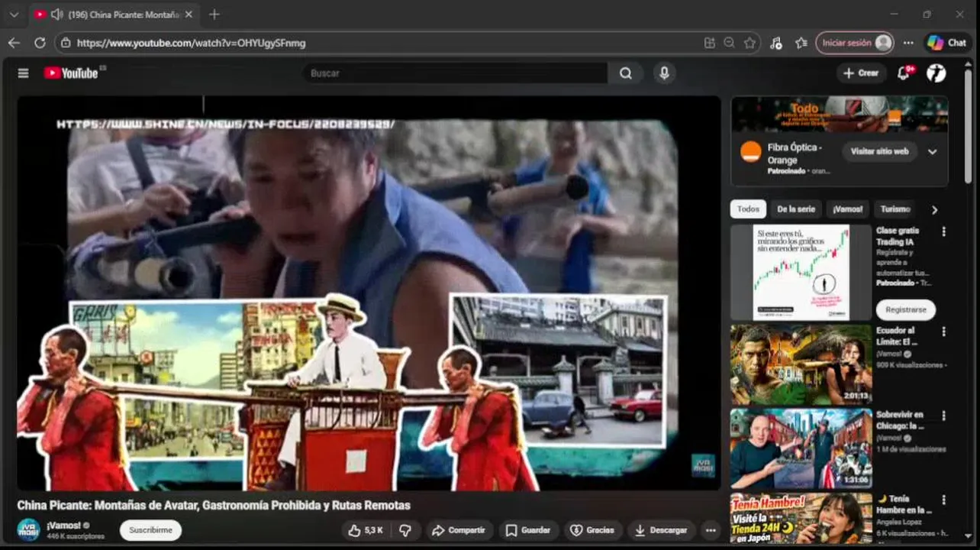Open browser settings ellipsis menu
The height and width of the screenshot is (550, 980).
tap(908, 43)
